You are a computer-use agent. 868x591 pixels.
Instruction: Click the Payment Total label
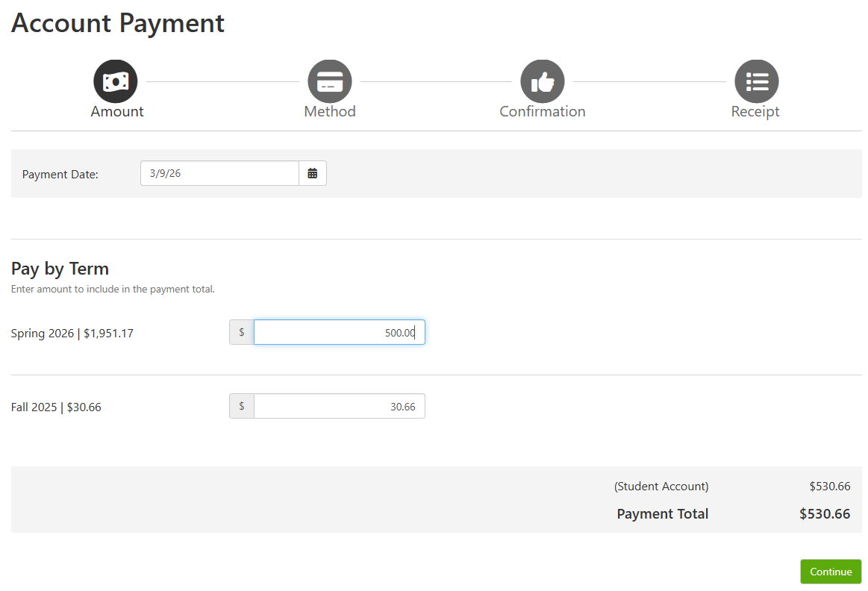[663, 514]
